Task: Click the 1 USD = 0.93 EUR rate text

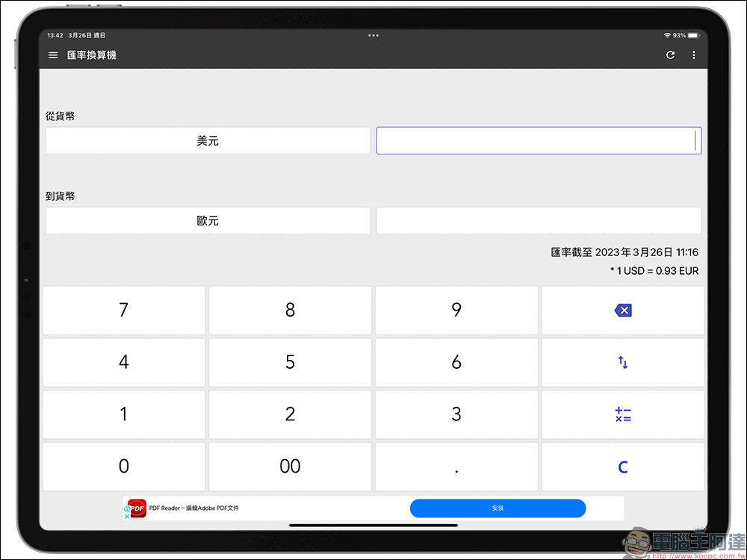Action: [654, 271]
